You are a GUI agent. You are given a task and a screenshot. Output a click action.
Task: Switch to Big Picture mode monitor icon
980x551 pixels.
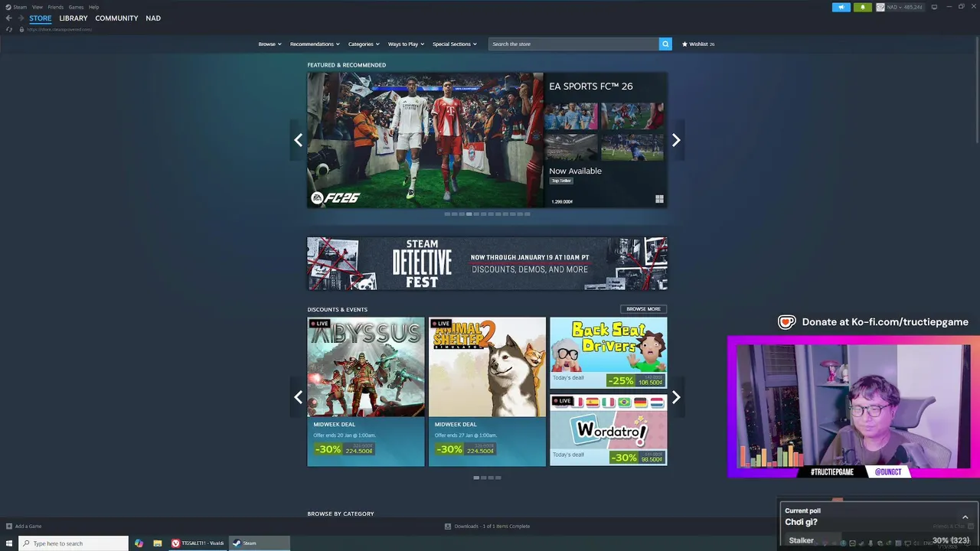click(934, 7)
